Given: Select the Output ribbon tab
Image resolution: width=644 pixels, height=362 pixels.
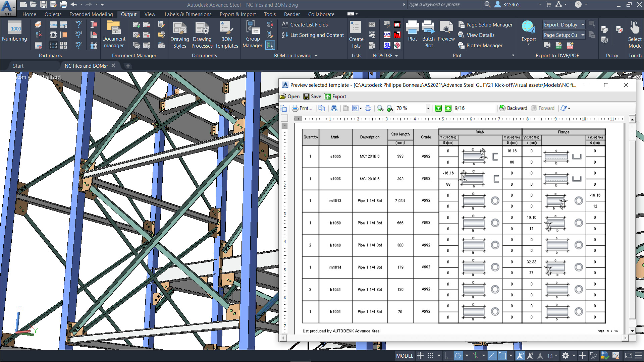Looking at the screenshot, I should pos(129,14).
